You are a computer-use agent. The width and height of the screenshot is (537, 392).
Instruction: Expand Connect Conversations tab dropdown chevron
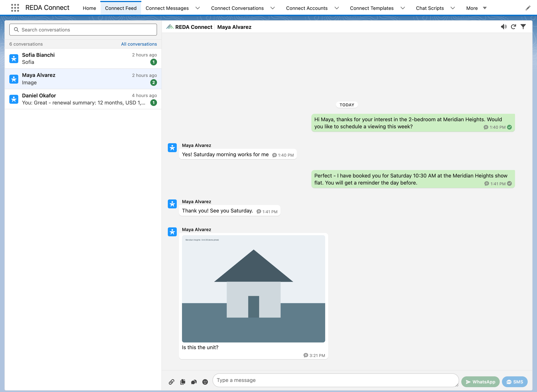[273, 8]
